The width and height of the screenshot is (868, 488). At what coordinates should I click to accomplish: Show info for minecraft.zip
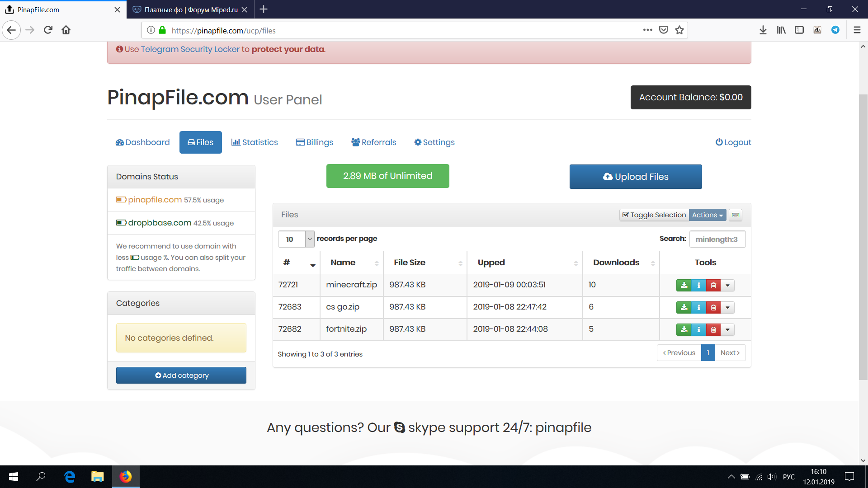(698, 285)
